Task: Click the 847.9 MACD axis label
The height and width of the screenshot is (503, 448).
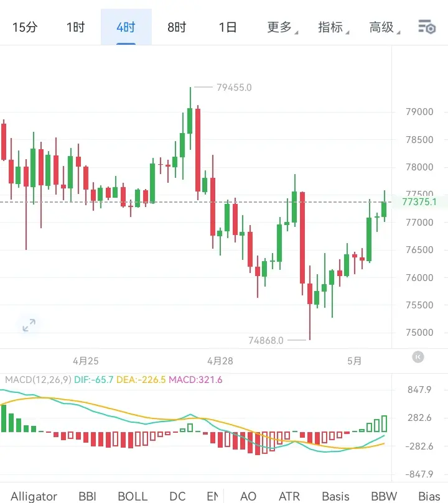Action: (420, 390)
